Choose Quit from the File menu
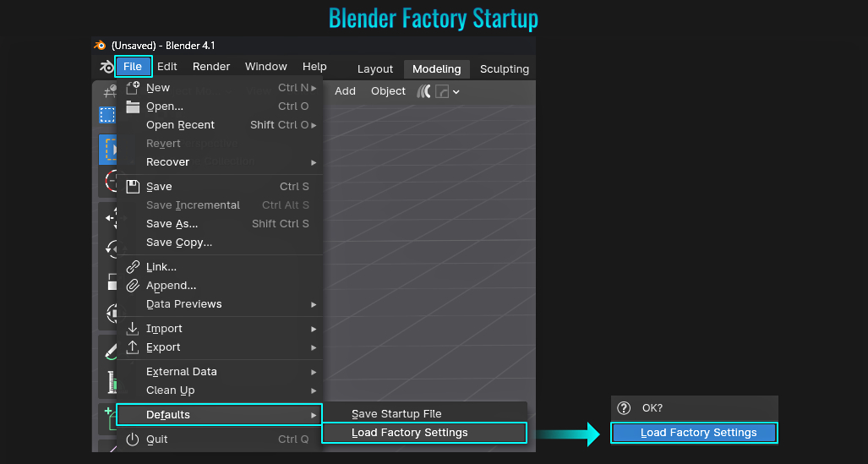This screenshot has width=868, height=464. 220,439
